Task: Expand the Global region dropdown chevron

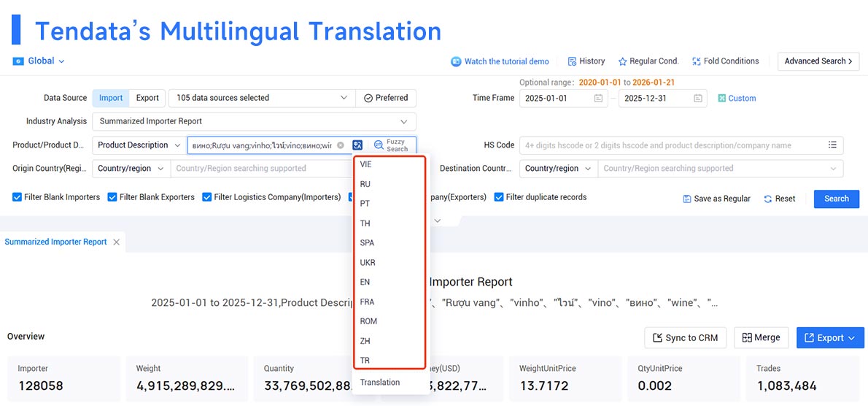Action: click(61, 61)
